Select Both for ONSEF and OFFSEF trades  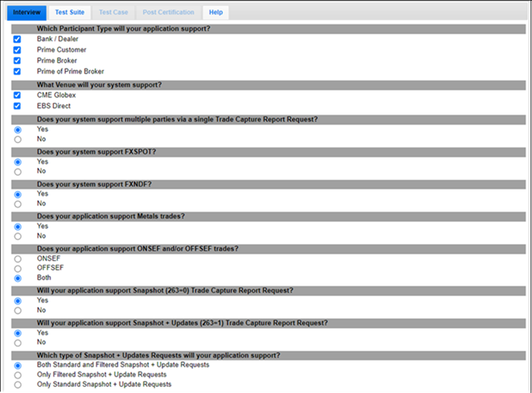tap(17, 279)
